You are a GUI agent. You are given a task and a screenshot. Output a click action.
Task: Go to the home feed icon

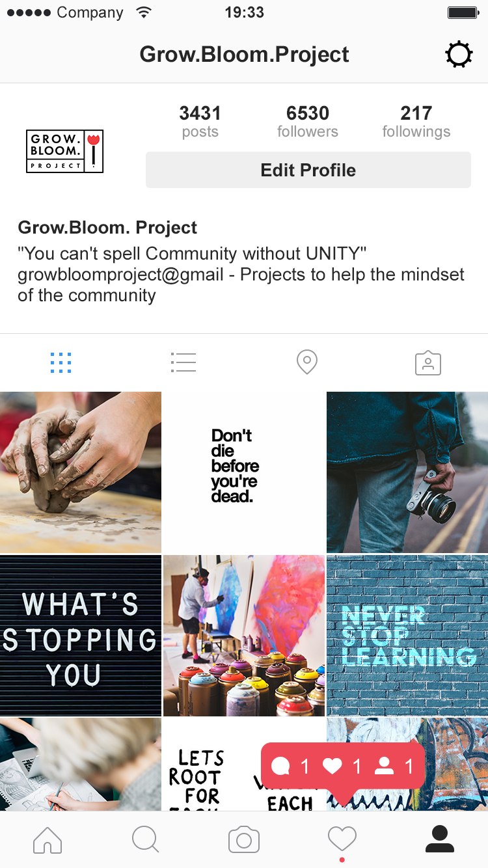click(47, 839)
